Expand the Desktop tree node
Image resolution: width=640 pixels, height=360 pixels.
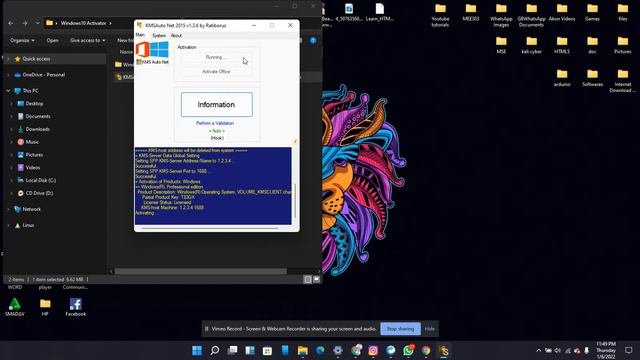click(x=11, y=104)
